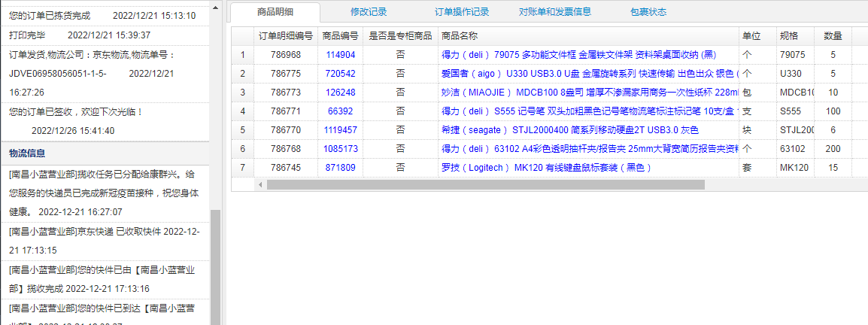The image size is (868, 325).
Task: Click the 京东快递 已收取快件 logistics entry
Action: (x=105, y=241)
